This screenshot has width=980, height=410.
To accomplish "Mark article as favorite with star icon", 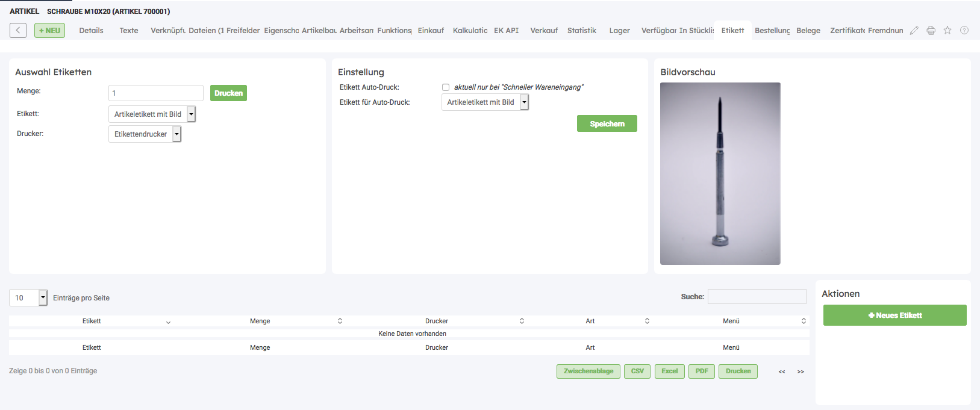I will tap(947, 30).
